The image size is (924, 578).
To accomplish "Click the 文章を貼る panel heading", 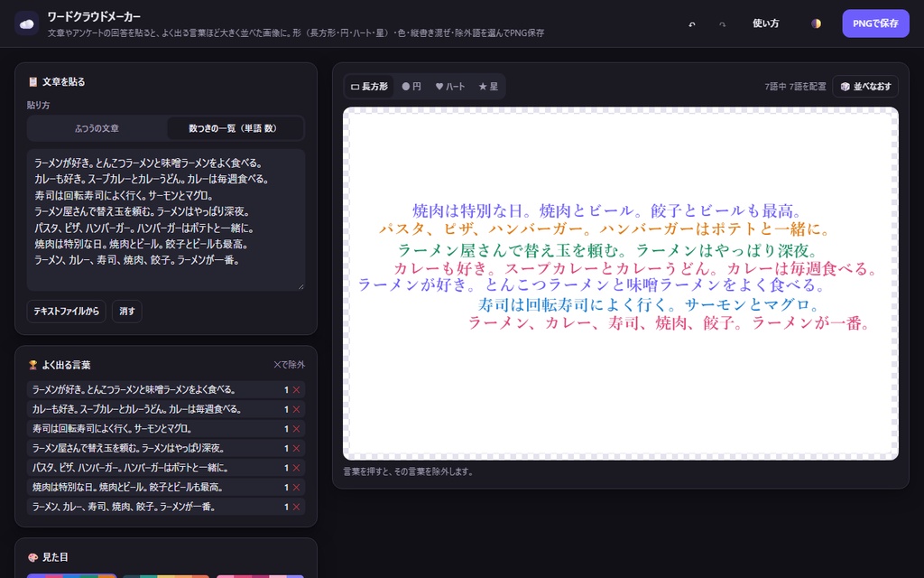I will click(x=64, y=82).
